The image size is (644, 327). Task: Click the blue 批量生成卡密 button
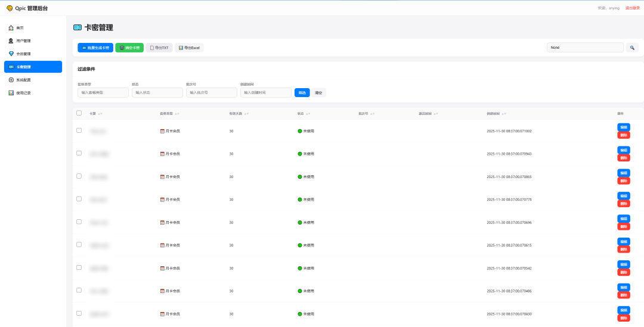tap(95, 48)
